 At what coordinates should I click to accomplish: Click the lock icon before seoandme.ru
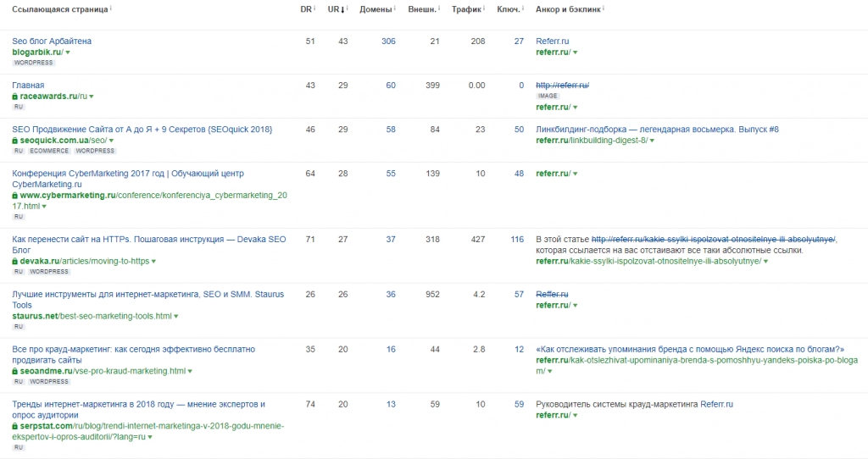(15, 371)
